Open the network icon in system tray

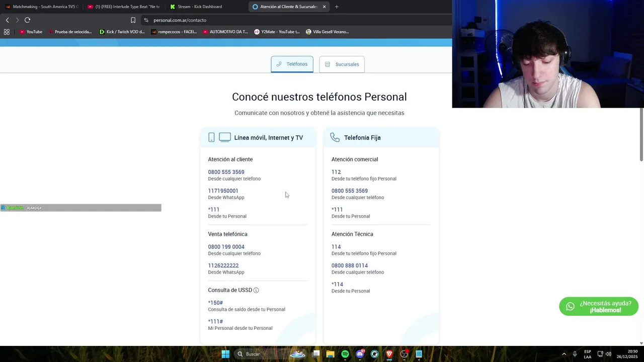coord(600,354)
